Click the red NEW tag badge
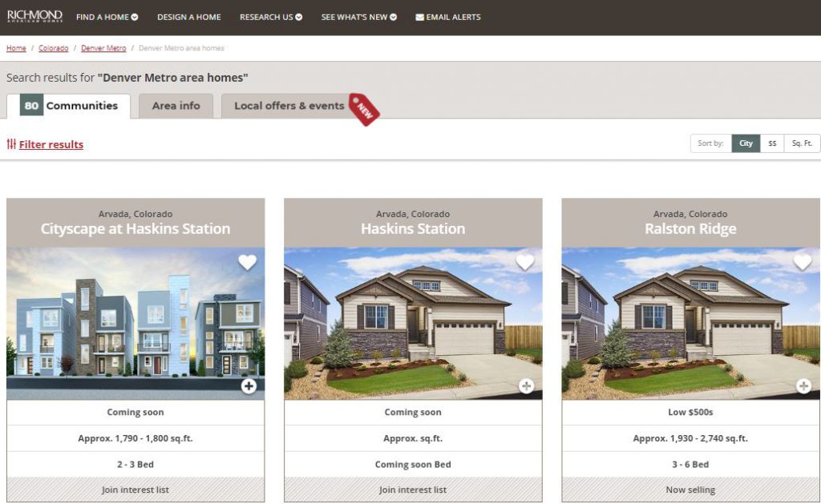This screenshot has height=504, width=821. tap(365, 110)
